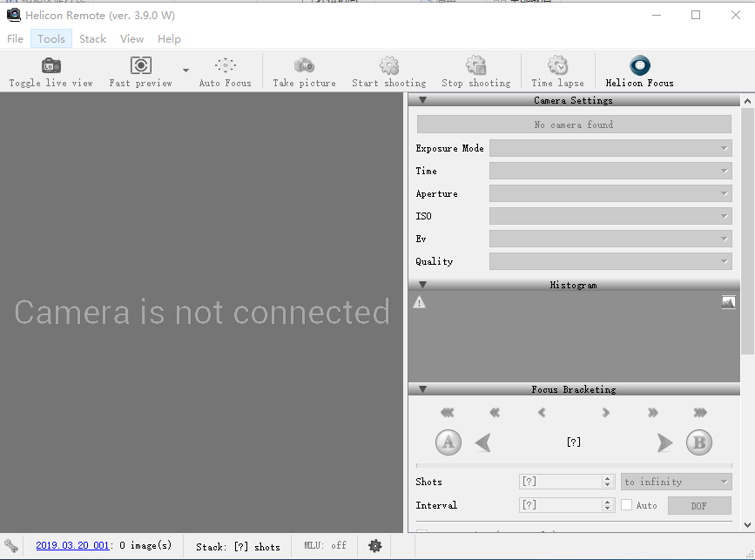This screenshot has height=560, width=755.
Task: Click the Take picture camera icon
Action: pos(304,66)
